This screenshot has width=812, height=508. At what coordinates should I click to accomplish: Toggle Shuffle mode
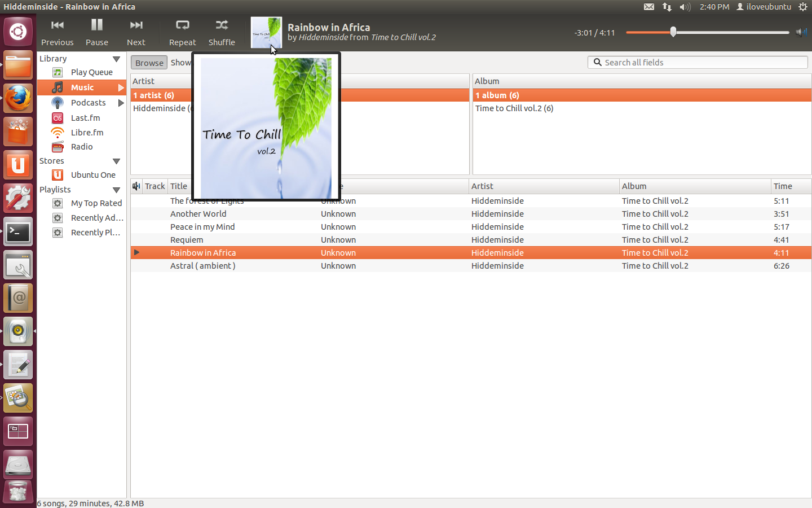[222, 33]
